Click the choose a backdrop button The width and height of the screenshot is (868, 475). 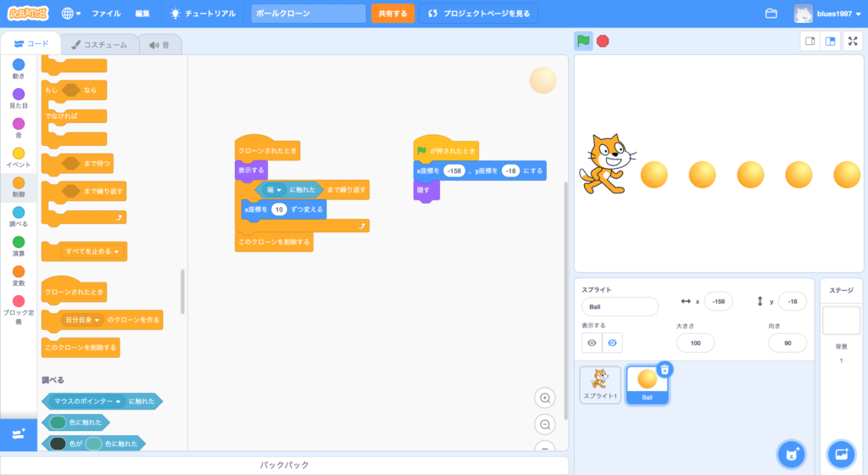point(842,455)
